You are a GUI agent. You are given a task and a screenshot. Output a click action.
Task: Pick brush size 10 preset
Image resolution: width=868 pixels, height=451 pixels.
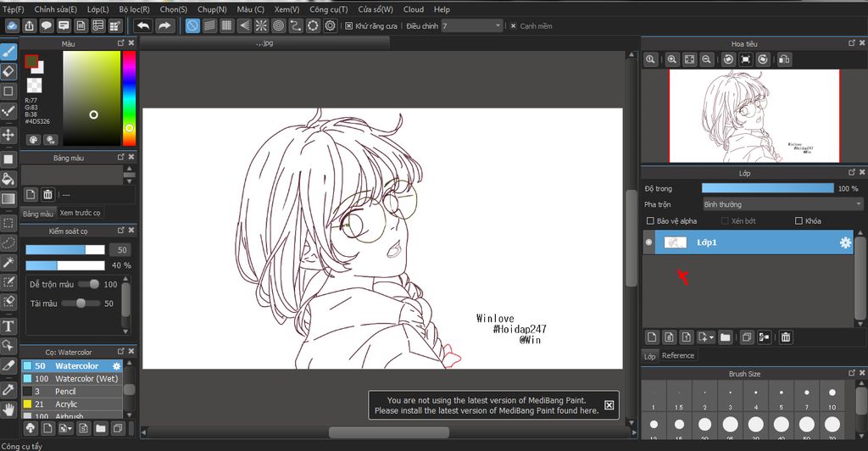(x=832, y=396)
